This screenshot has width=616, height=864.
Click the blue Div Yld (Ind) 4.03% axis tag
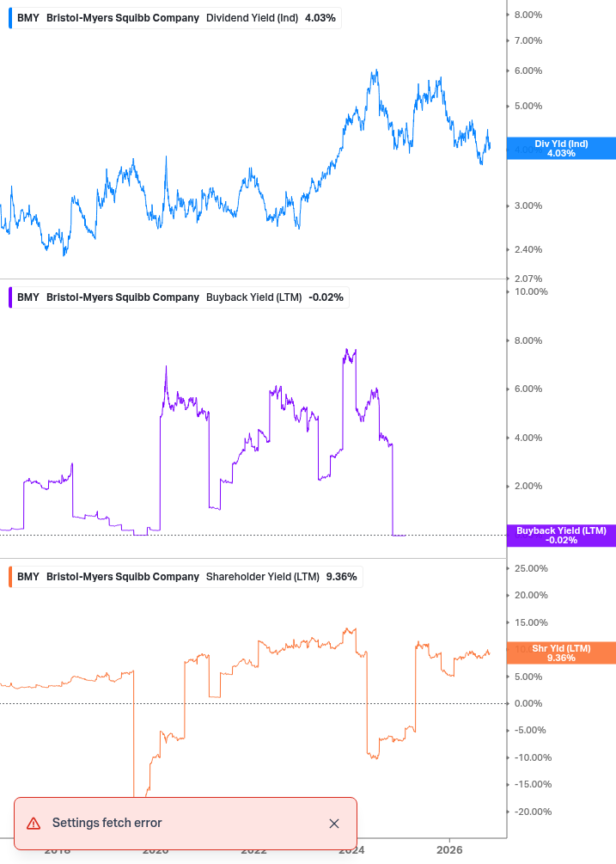point(561,148)
